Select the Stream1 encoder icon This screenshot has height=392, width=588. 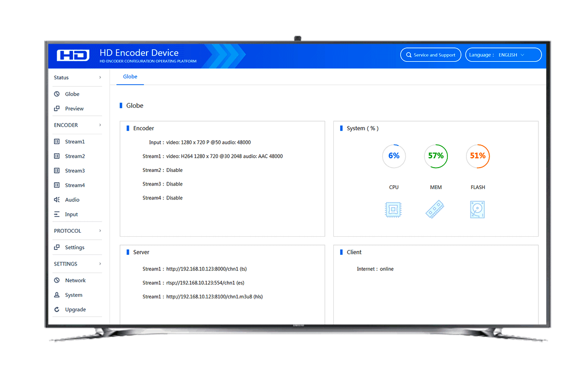57,141
